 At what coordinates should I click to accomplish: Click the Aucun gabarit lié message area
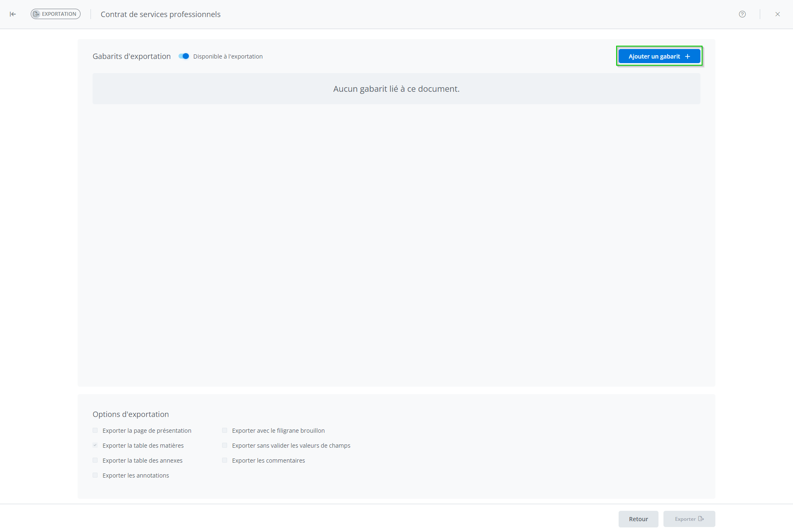396,89
